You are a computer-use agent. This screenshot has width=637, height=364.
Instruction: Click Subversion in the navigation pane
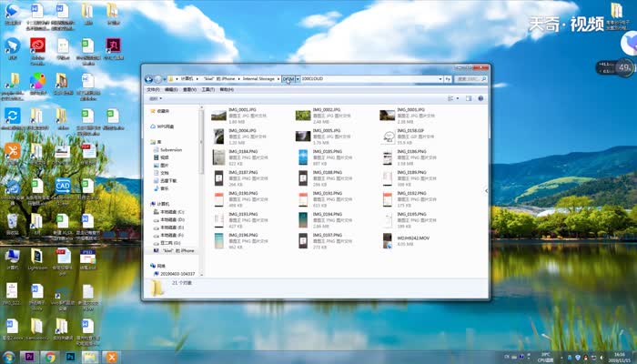171,149
